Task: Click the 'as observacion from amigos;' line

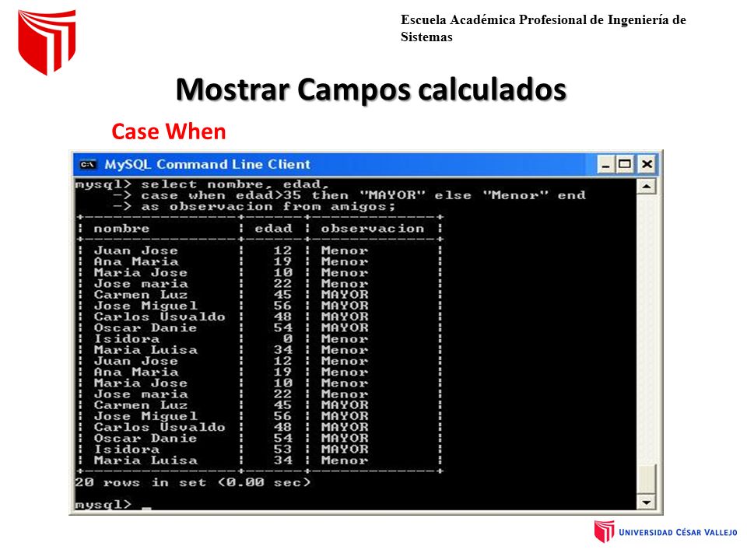Action: (x=254, y=207)
